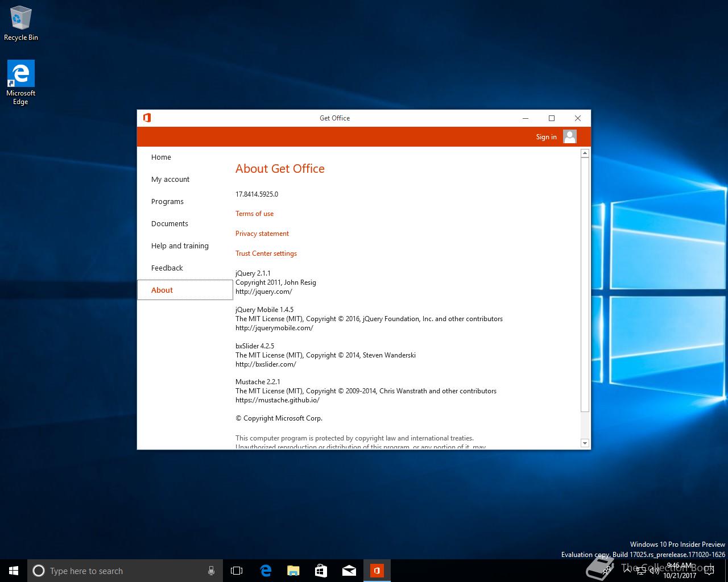The image size is (728, 582).
Task: Click the scrollbar down arrow
Action: (x=585, y=443)
